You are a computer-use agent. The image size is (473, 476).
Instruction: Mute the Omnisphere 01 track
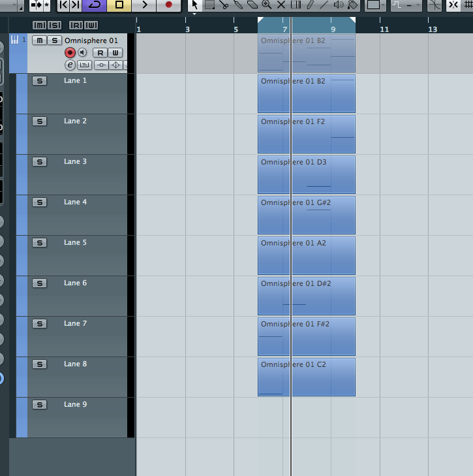coord(40,40)
